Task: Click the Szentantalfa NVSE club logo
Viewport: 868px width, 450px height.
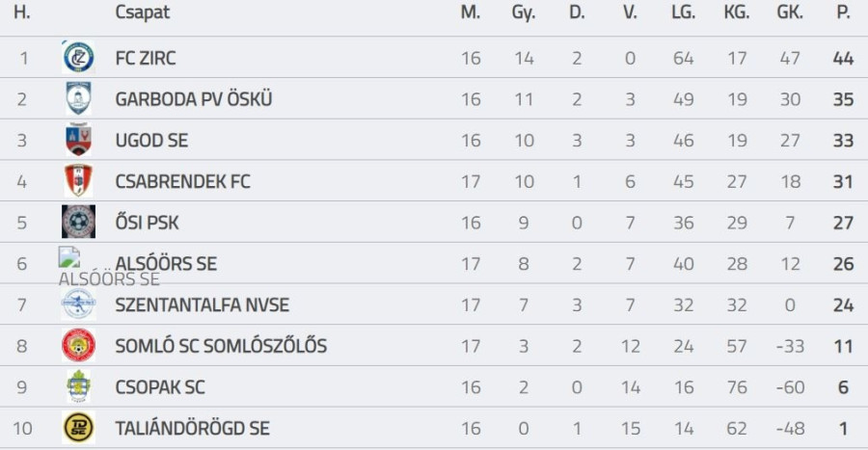Action: click(x=78, y=305)
